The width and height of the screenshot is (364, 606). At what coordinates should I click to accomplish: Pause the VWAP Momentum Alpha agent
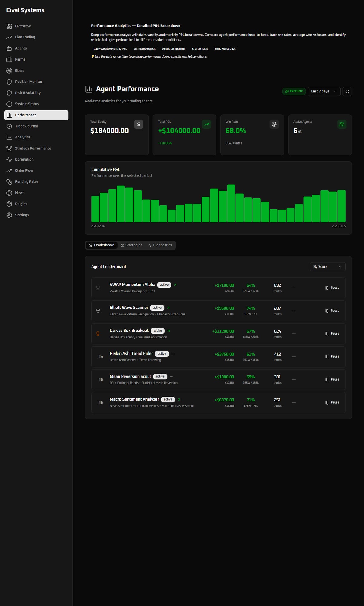(332, 288)
